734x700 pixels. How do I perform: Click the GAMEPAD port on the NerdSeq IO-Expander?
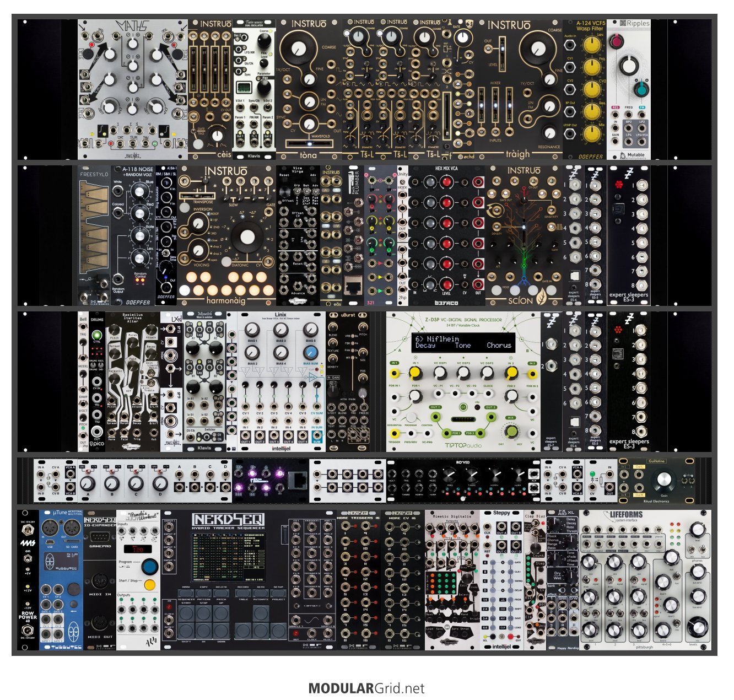point(99,537)
